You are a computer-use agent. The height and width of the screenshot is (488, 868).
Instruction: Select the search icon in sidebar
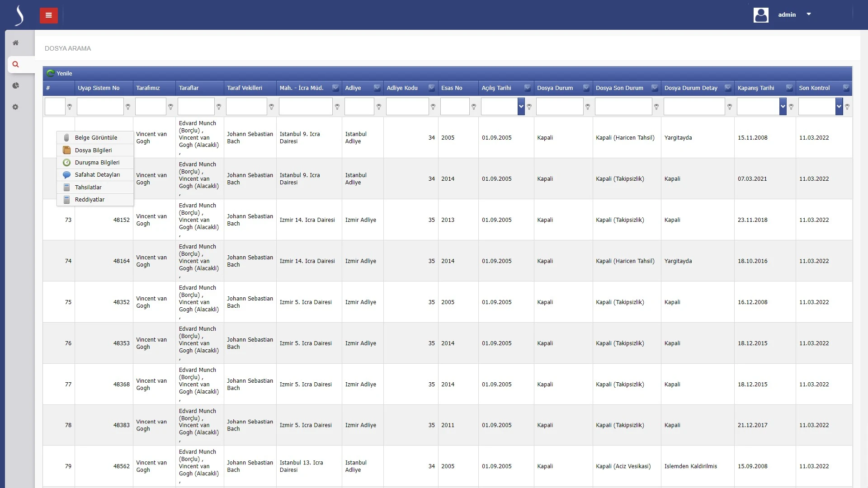point(15,65)
